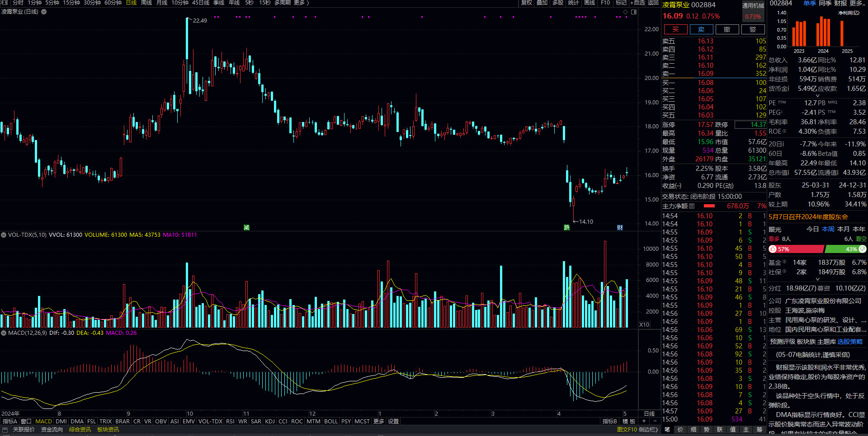
Task: Click the plus zoom-in button in the indicator bar
Action: pos(644,421)
